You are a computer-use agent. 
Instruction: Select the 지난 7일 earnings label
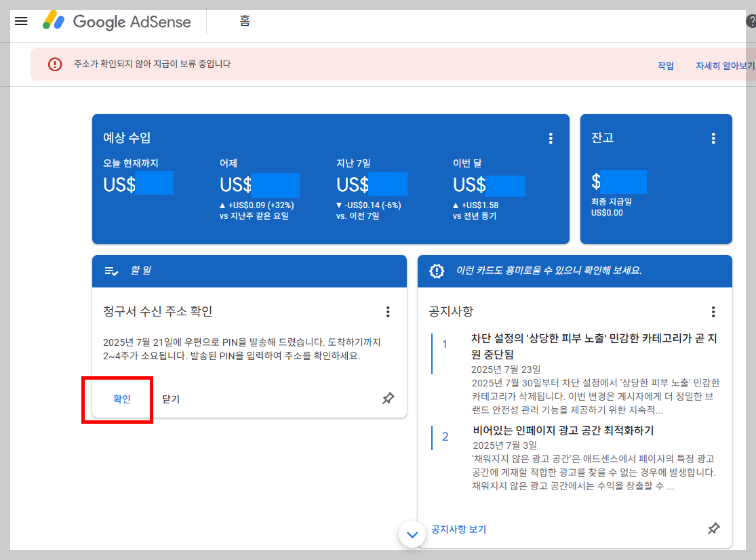pyautogui.click(x=353, y=163)
